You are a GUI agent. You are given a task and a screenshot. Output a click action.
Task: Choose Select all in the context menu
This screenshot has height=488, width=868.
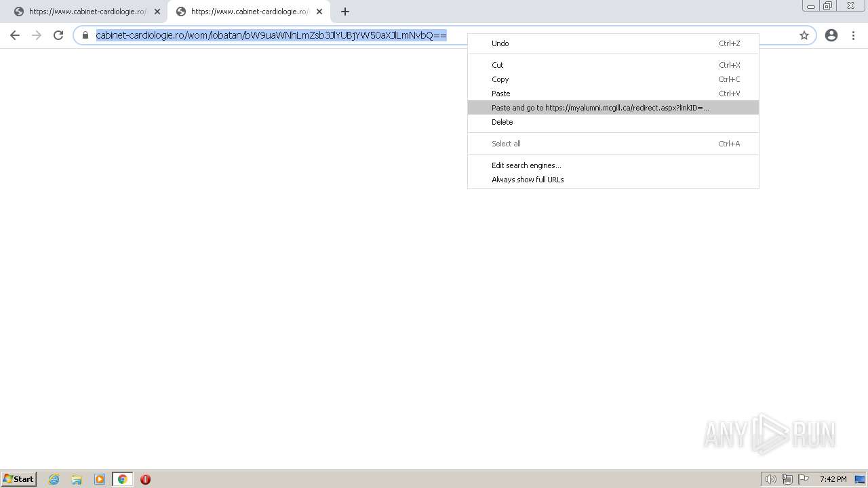[613, 144]
